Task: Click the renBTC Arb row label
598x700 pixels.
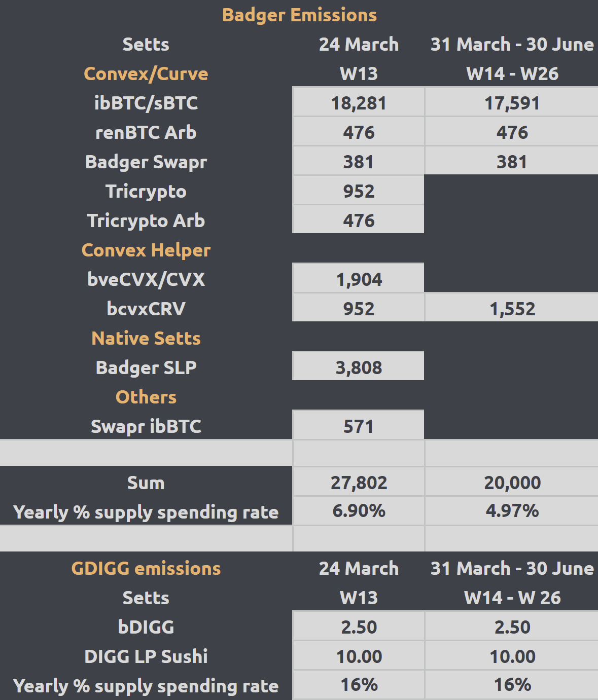Action: 146,132
